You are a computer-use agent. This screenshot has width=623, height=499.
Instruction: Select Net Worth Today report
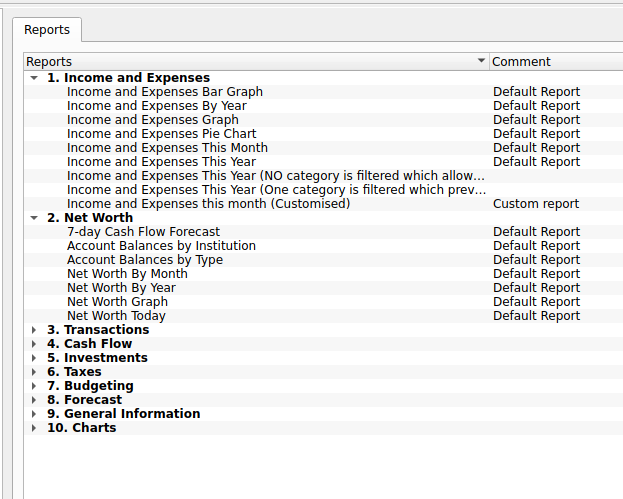pos(116,316)
